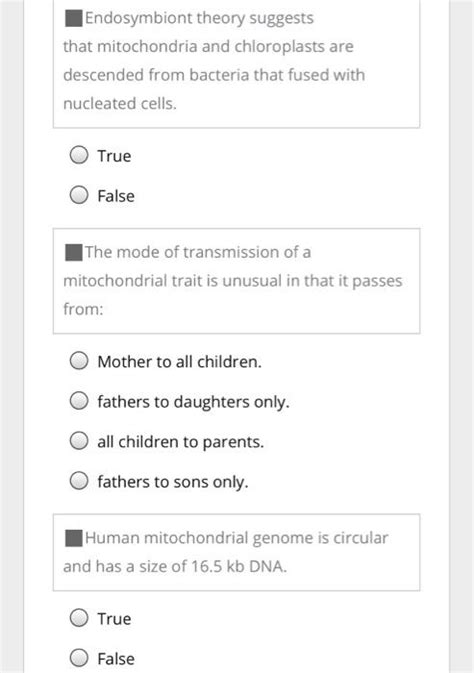Image resolution: width=474 pixels, height=673 pixels.
Task: Click the 'fathers to sons only.' label text
Action: [173, 482]
